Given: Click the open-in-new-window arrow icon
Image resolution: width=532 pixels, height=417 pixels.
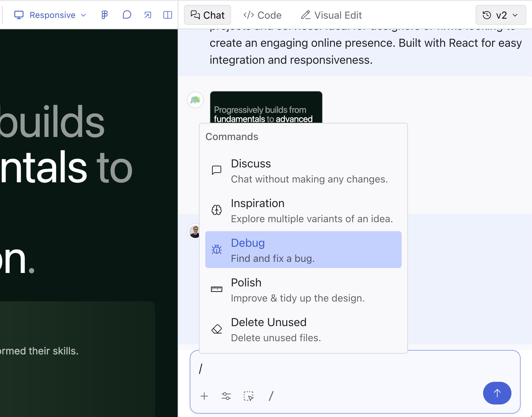Looking at the screenshot, I should point(148,15).
